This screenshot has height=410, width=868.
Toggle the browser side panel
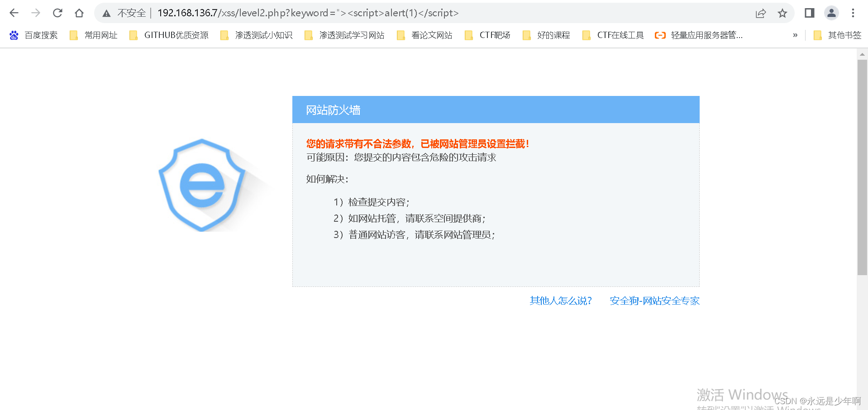click(x=810, y=13)
